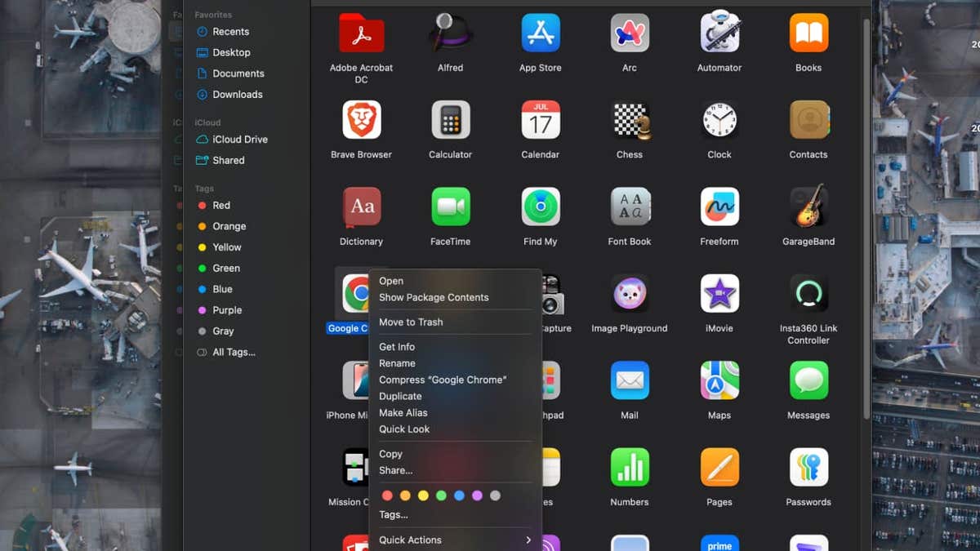Viewport: 980px width, 551px height.
Task: Open the Messages app icon
Action: click(808, 380)
